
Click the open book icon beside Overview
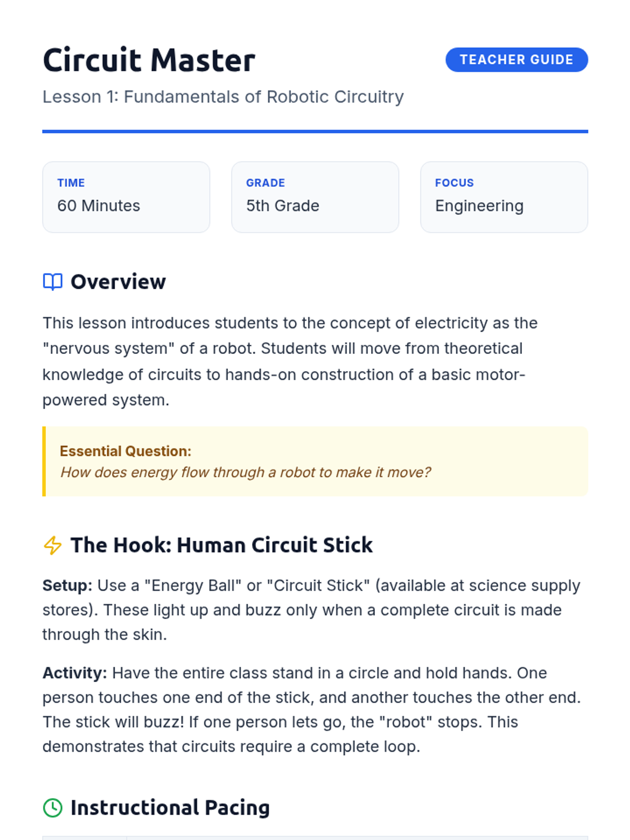point(52,282)
